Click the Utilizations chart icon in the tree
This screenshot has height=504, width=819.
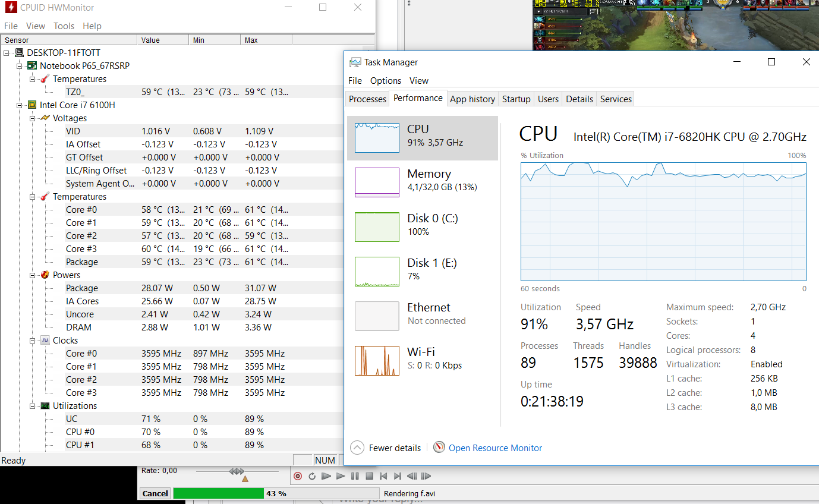pyautogui.click(x=45, y=406)
